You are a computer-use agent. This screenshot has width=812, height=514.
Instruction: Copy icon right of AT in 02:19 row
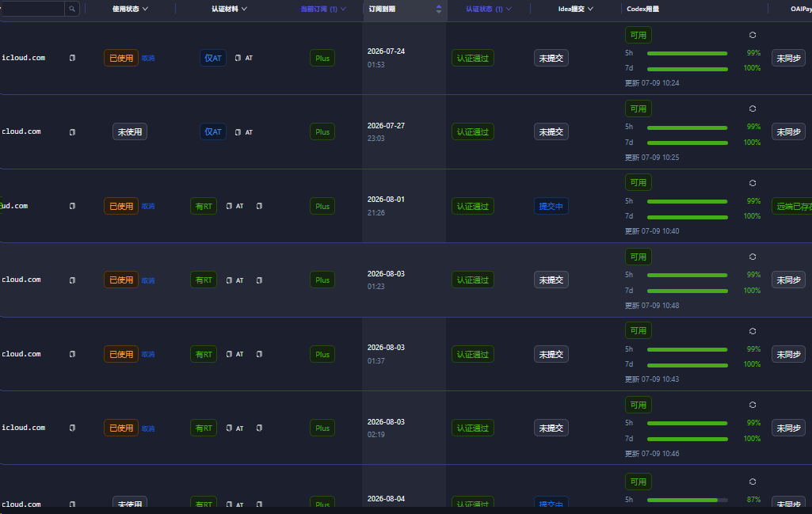260,428
